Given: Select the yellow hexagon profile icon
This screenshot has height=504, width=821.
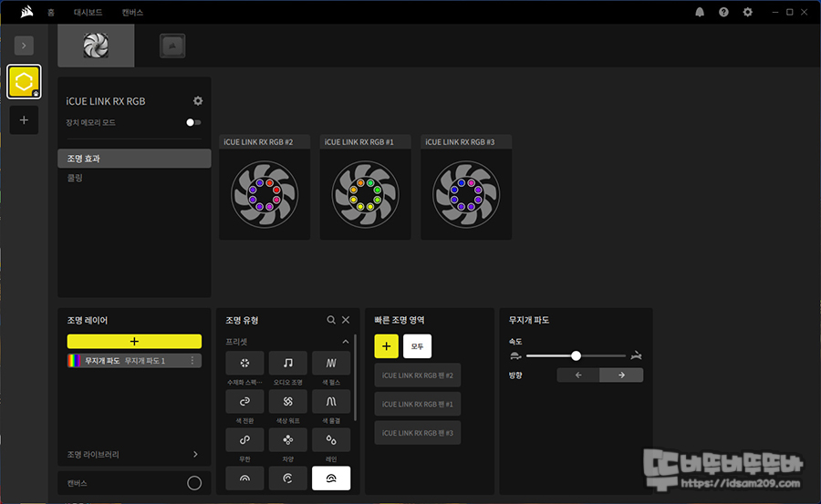Looking at the screenshot, I should coord(24,82).
